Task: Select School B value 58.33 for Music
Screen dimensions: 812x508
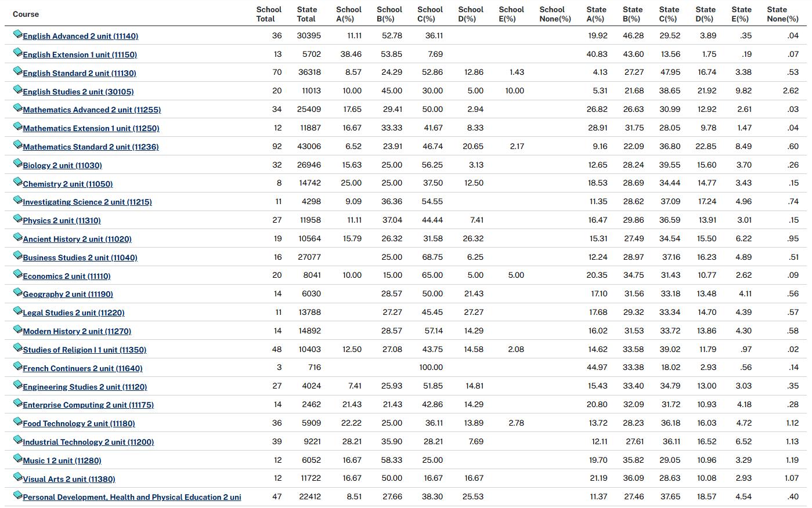Action: (x=392, y=459)
